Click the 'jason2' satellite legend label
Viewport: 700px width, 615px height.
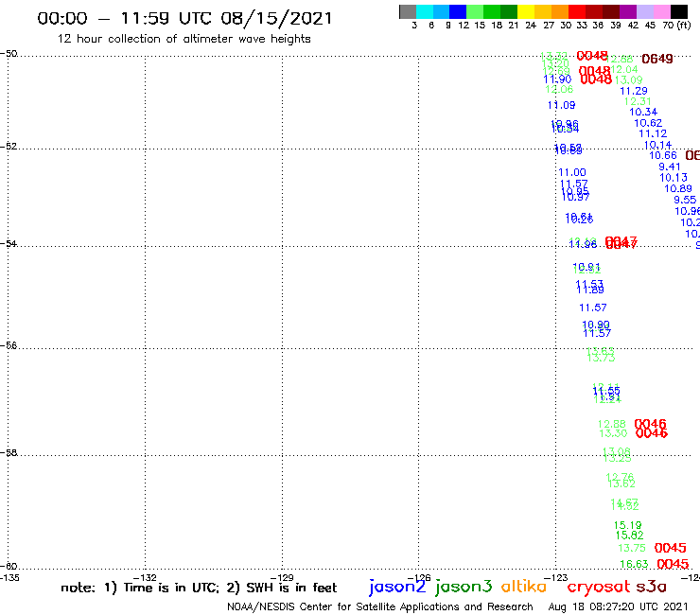point(397,587)
